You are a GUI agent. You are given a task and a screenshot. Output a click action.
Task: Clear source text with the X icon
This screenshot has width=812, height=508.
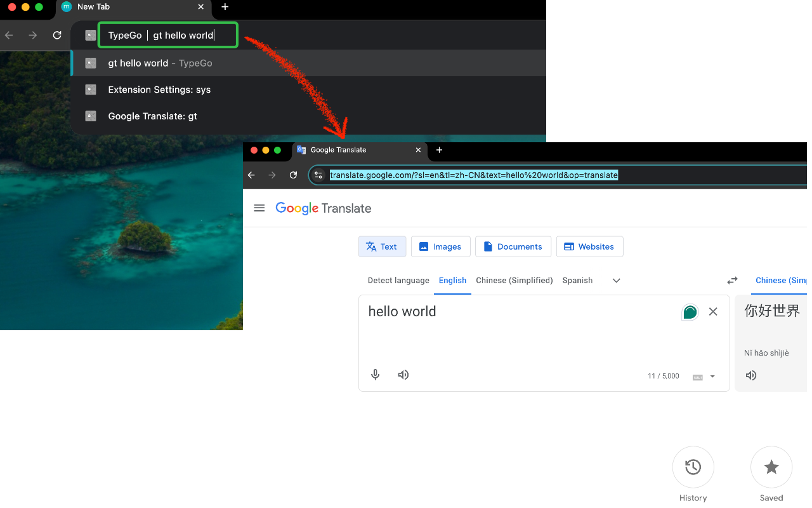tap(713, 312)
